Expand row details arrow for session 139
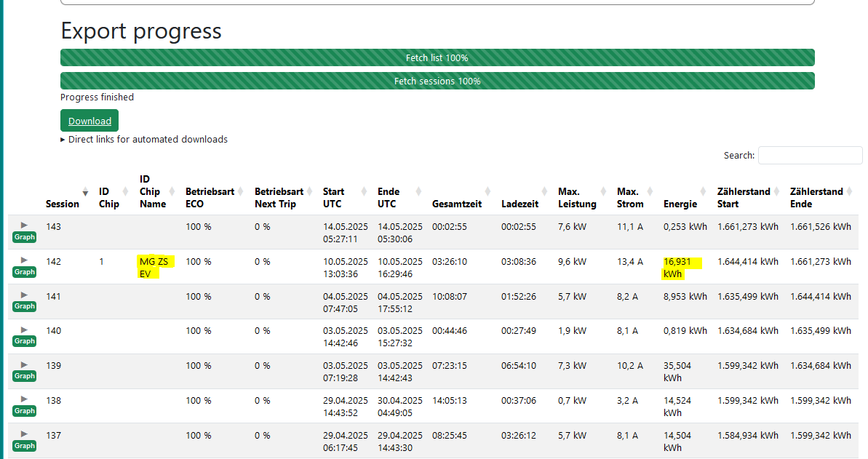This screenshot has height=459, width=868. tap(24, 364)
